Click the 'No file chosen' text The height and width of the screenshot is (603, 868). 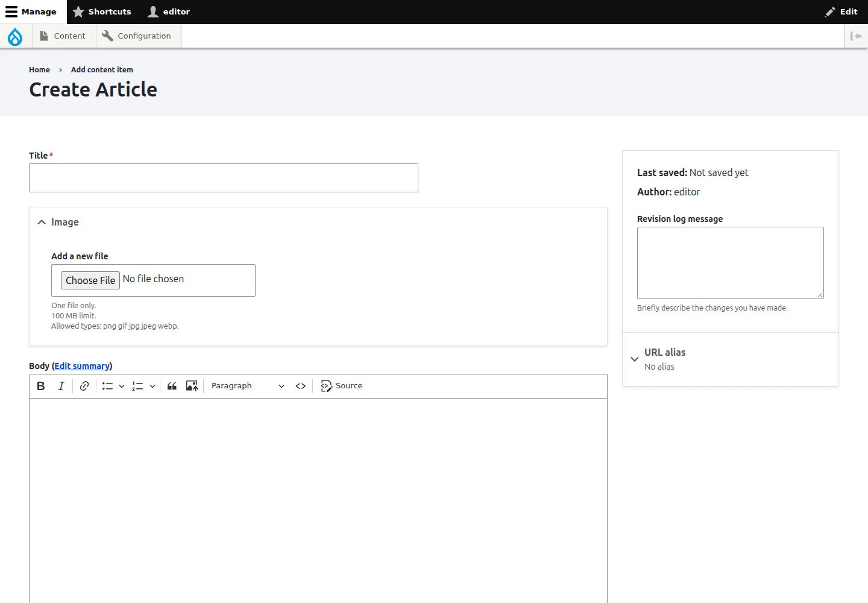[x=153, y=279]
